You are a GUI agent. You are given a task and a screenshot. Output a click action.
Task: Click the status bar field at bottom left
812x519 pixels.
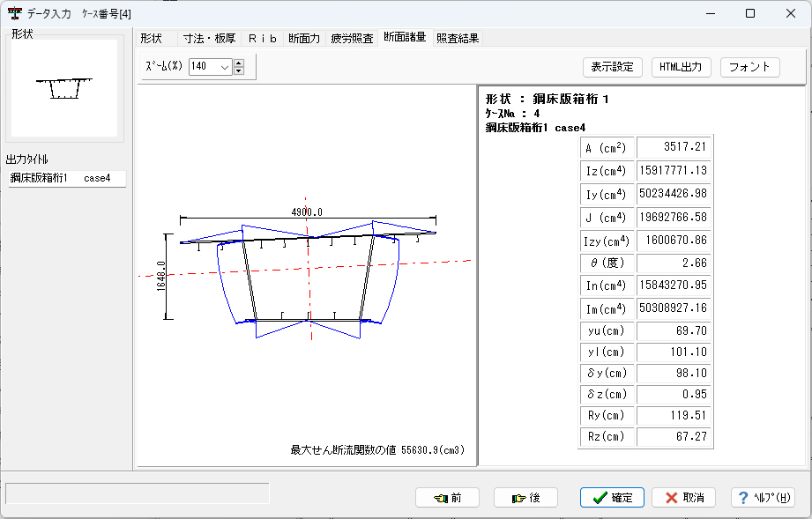pyautogui.click(x=138, y=493)
